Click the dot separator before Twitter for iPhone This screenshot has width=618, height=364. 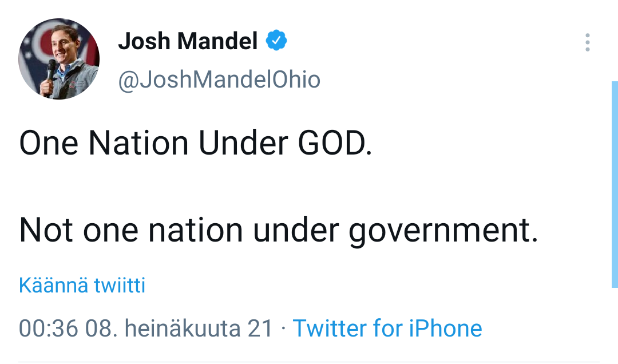pos(284,329)
